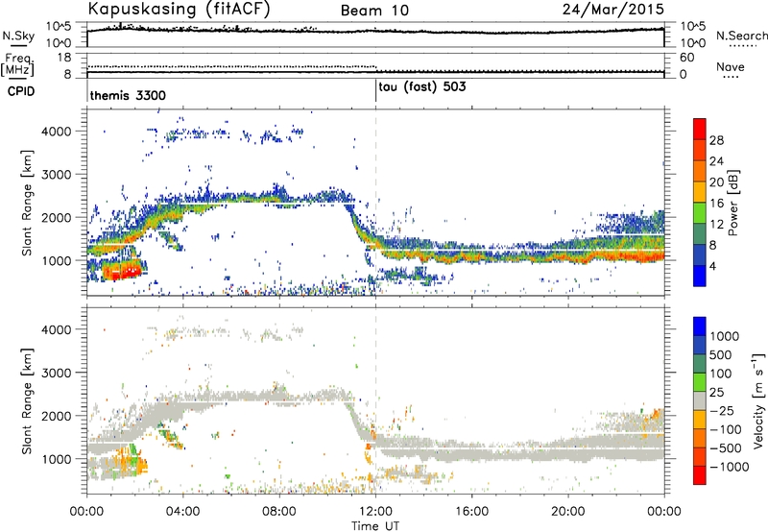Pick the blue bottom of the power colorbar
The image size is (768, 532).
700,276
